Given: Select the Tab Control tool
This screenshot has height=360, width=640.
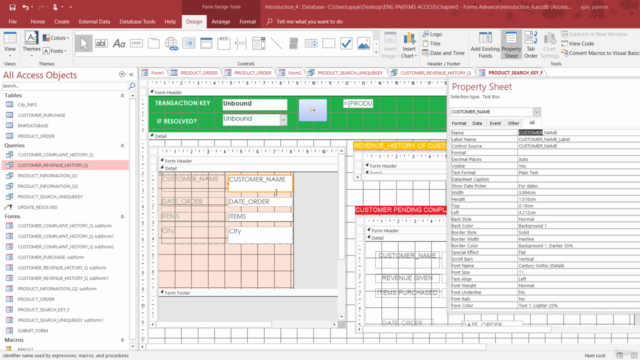Looking at the screenshot, I should pos(154,43).
